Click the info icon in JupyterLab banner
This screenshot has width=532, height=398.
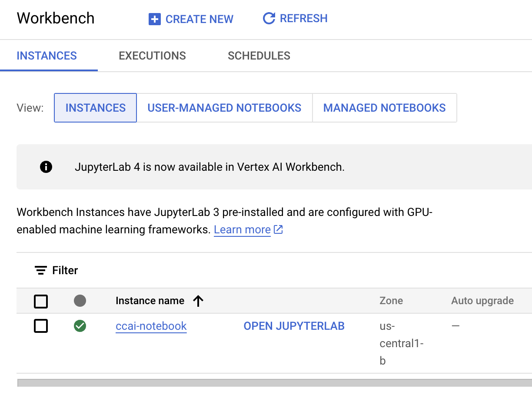(46, 167)
